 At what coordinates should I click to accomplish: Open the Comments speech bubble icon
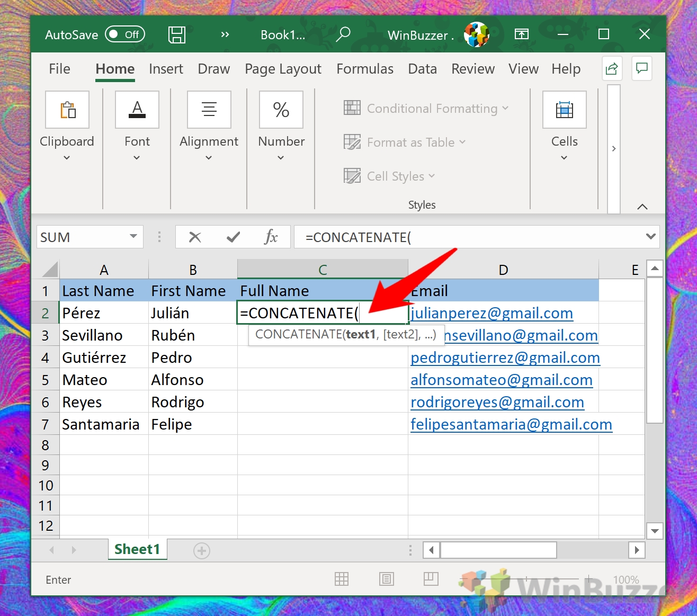point(642,69)
